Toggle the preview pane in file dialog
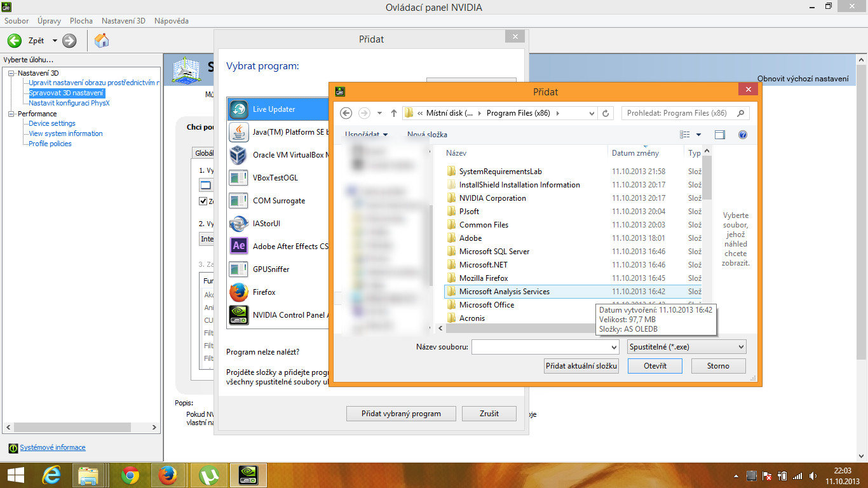This screenshot has width=868, height=488. (720, 135)
